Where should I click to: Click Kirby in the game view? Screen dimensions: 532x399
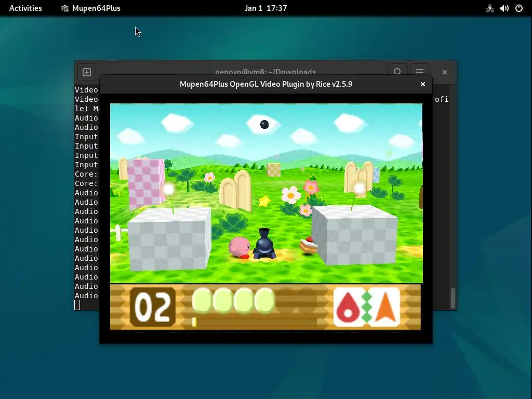(240, 247)
